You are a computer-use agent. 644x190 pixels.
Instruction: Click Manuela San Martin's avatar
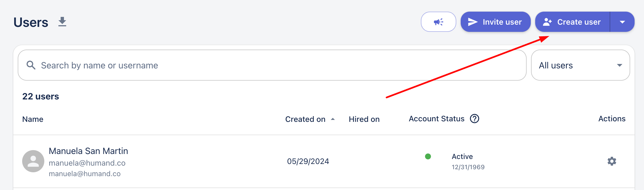click(33, 161)
